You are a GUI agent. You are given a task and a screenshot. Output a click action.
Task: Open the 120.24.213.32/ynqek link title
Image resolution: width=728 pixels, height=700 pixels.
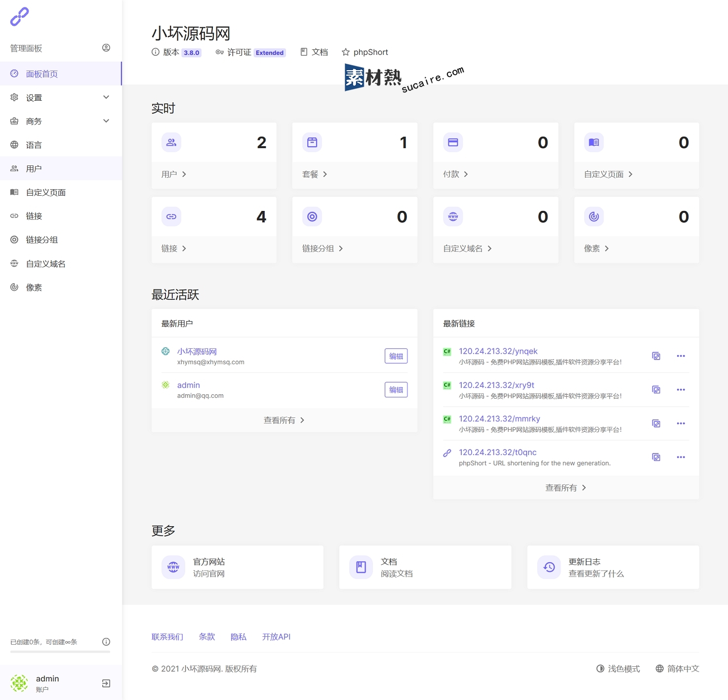pos(498,351)
